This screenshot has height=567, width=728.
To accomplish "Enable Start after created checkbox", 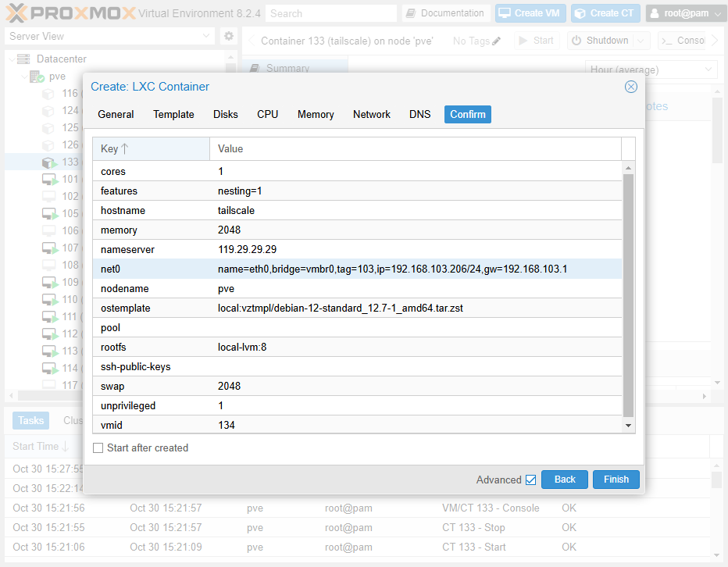I will click(98, 448).
